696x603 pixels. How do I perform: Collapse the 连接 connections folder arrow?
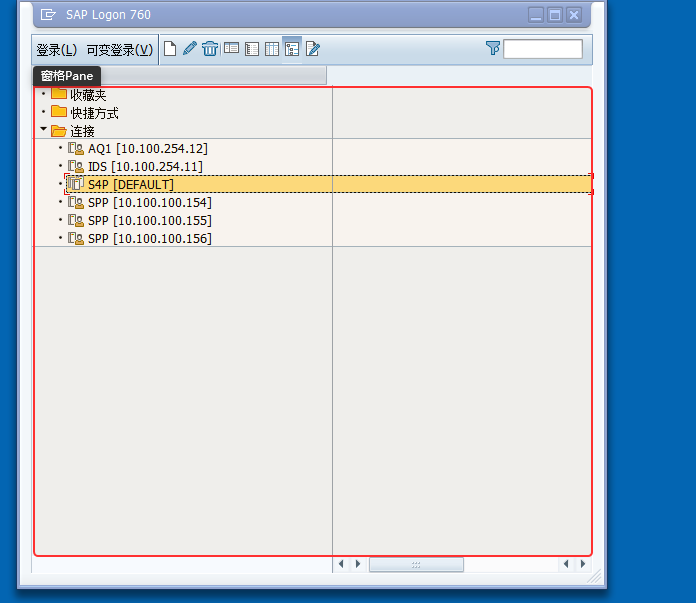[44, 129]
